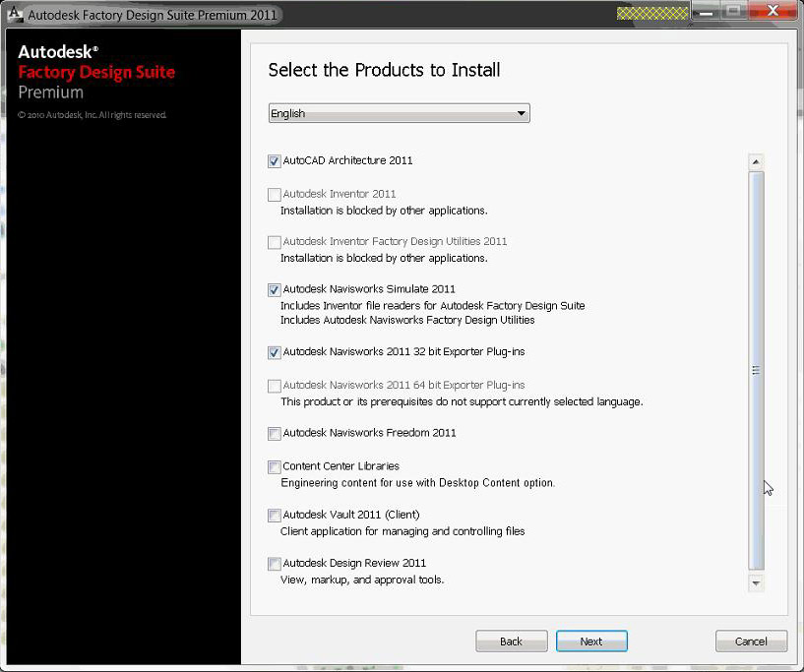Select Autodesk Vault 2011 (Client)
The height and width of the screenshot is (672, 804).
coord(274,515)
